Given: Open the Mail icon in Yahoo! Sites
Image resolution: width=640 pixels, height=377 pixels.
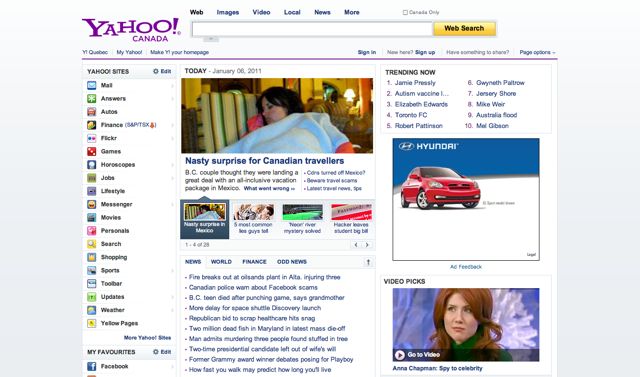Looking at the screenshot, I should [x=91, y=85].
